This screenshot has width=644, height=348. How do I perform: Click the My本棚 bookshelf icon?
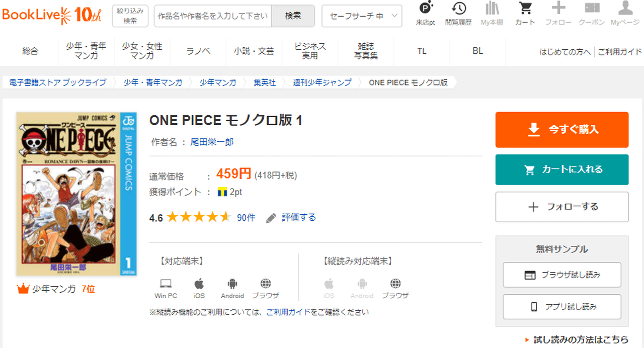pyautogui.click(x=492, y=9)
